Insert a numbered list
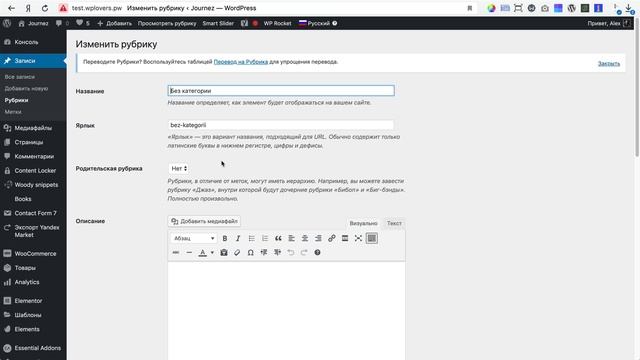640x360 pixels. click(x=265, y=238)
